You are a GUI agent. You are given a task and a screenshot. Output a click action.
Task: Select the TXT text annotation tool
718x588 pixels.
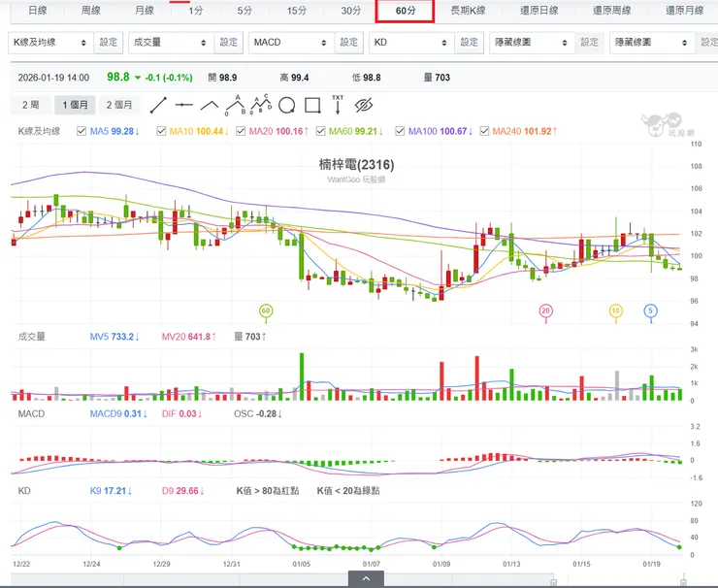pos(338,105)
